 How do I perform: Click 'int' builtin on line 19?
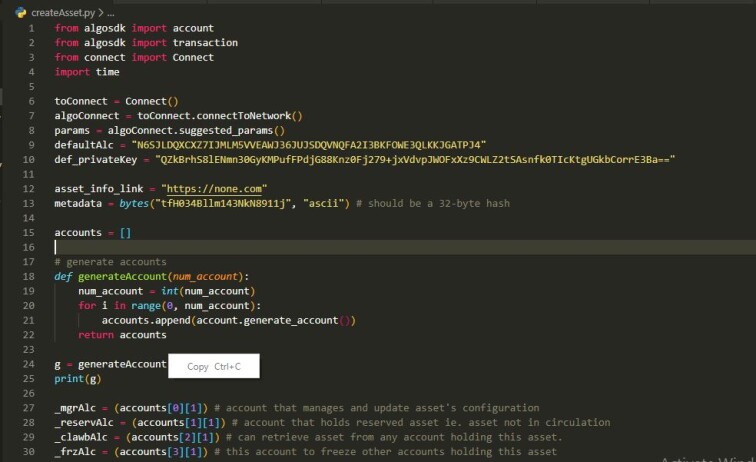point(170,291)
